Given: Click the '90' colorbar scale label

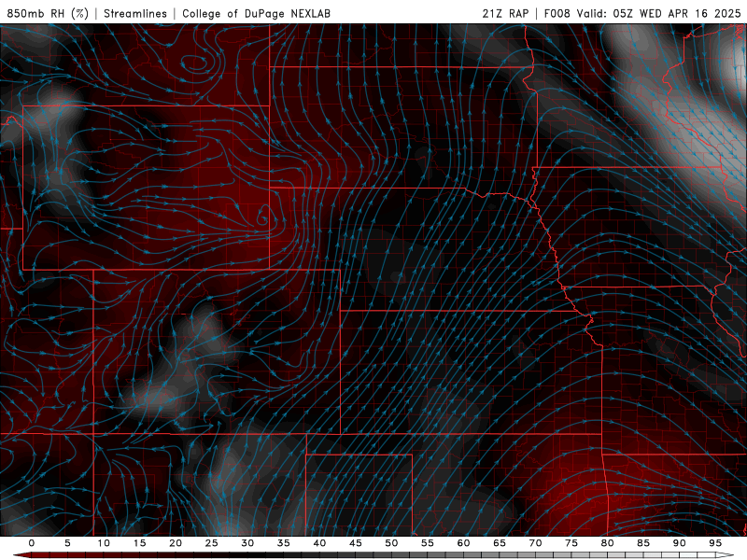Looking at the screenshot, I should click(680, 543).
